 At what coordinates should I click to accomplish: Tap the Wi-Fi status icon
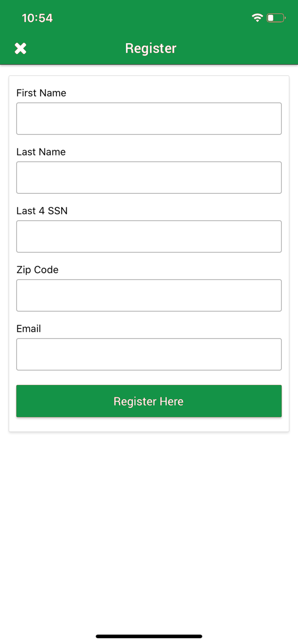(257, 18)
